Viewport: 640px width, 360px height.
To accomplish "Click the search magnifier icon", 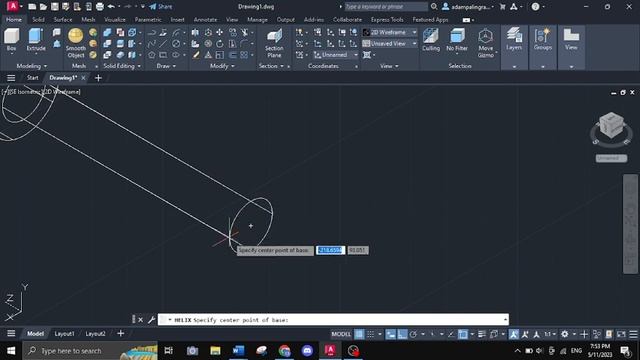I will pos(434,7).
